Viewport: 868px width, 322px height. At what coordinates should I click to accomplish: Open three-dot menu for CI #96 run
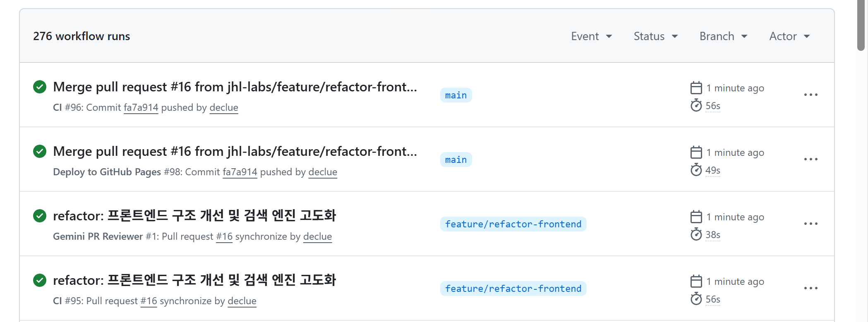pos(810,95)
